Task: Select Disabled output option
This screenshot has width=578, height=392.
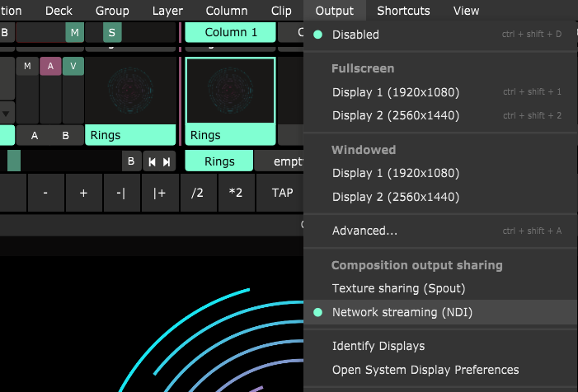Action: (x=440, y=35)
